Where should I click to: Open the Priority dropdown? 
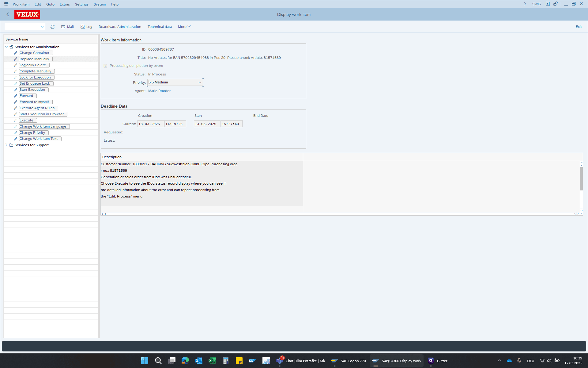(x=200, y=82)
